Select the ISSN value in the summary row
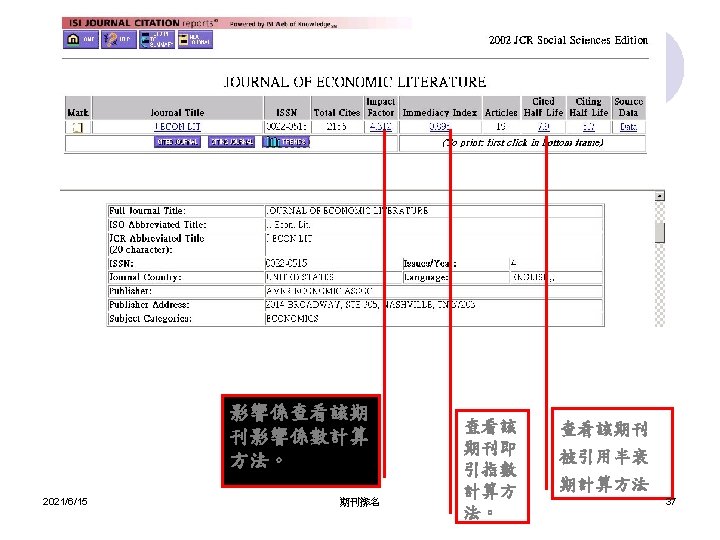Viewport: 720px width, 540px height. tap(287, 127)
